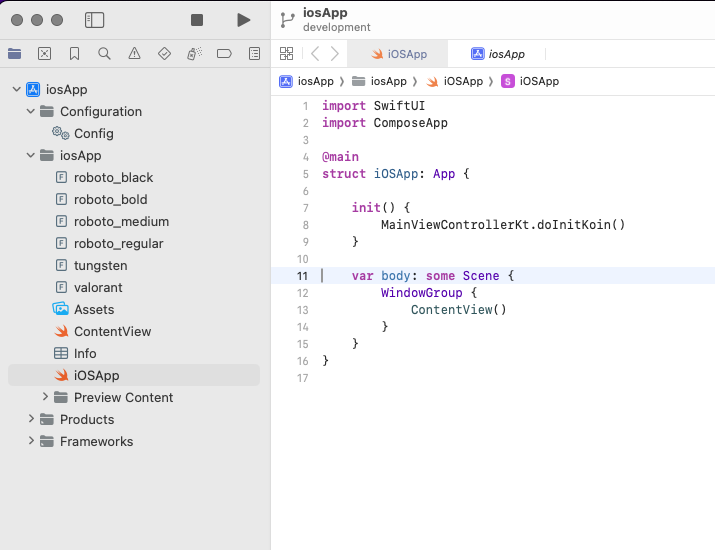Select the Configuration folder row
Viewport: 715px width, 550px height.
tap(134, 111)
